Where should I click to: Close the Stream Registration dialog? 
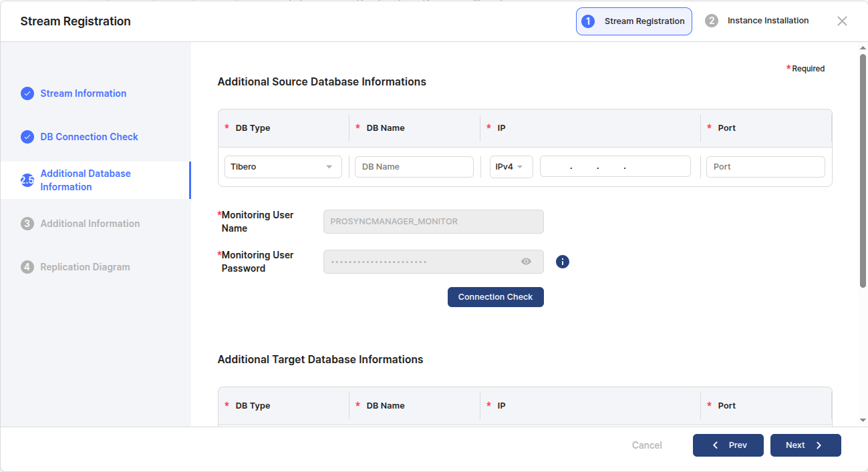point(842,21)
